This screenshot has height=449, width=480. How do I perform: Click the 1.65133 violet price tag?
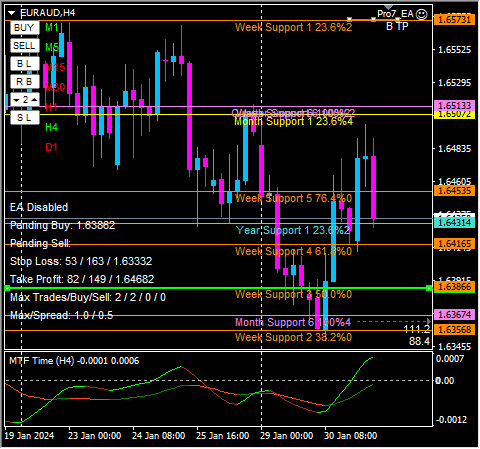pyautogui.click(x=454, y=106)
